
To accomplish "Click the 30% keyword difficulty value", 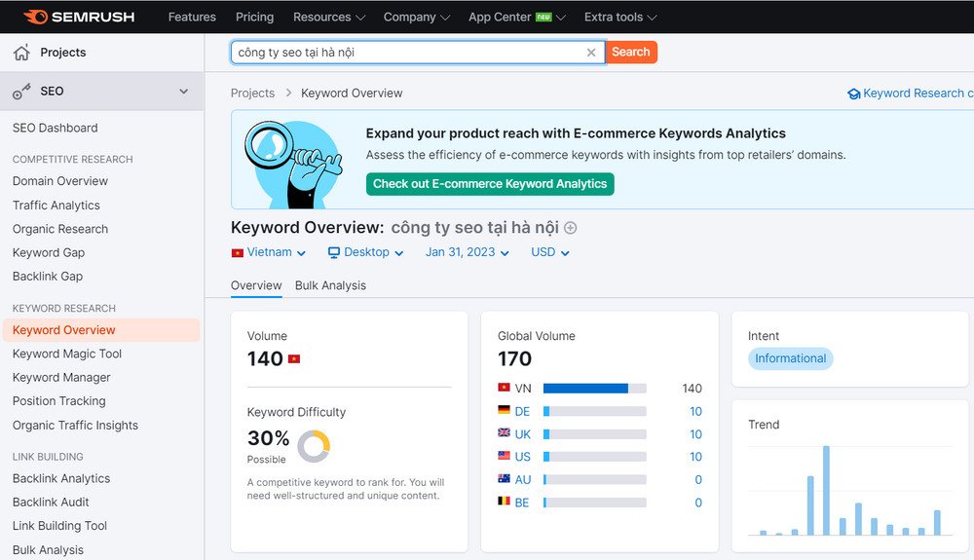I will 269,438.
